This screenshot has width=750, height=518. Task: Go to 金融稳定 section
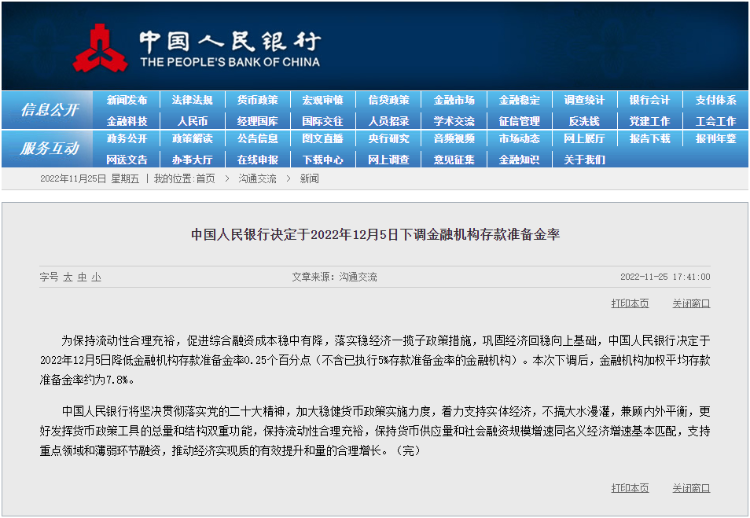click(x=519, y=100)
